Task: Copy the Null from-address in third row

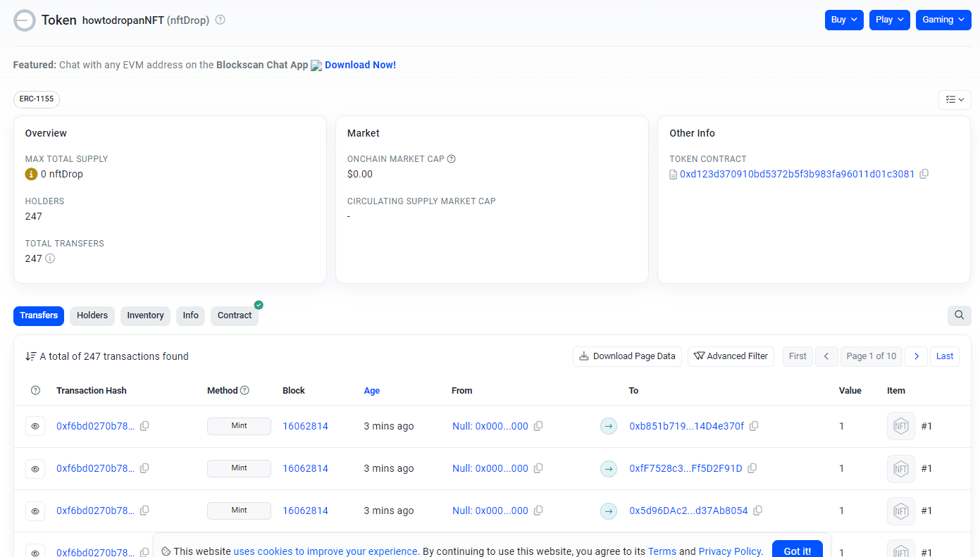Action: click(538, 511)
